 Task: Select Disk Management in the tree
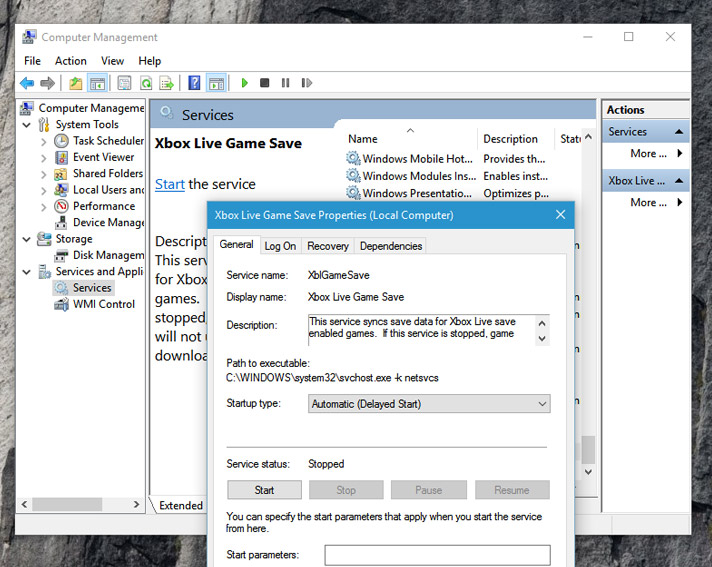click(x=108, y=255)
